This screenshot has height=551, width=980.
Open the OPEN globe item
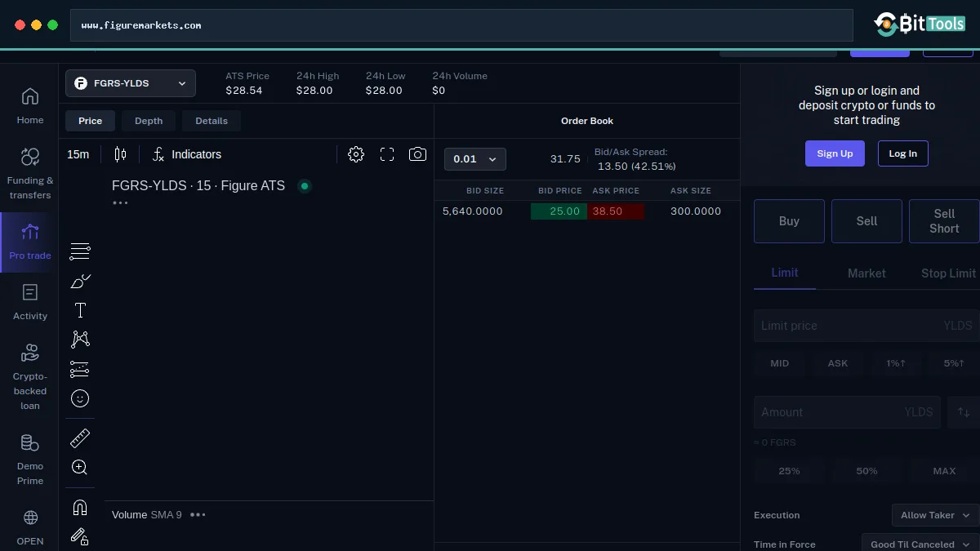pyautogui.click(x=30, y=527)
